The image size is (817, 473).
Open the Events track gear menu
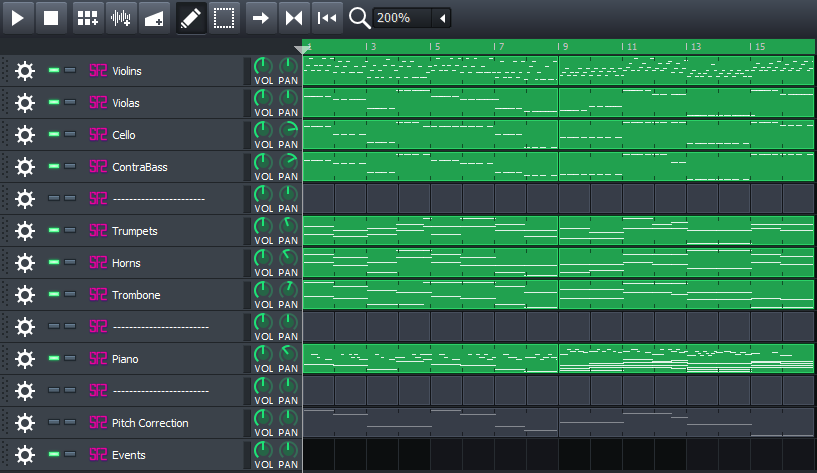click(24, 455)
